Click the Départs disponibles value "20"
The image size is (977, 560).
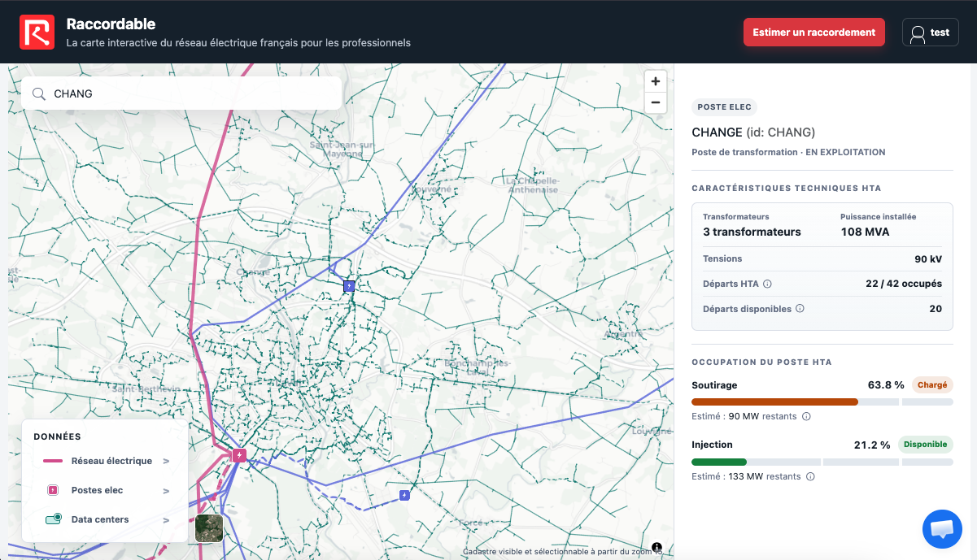[936, 309]
